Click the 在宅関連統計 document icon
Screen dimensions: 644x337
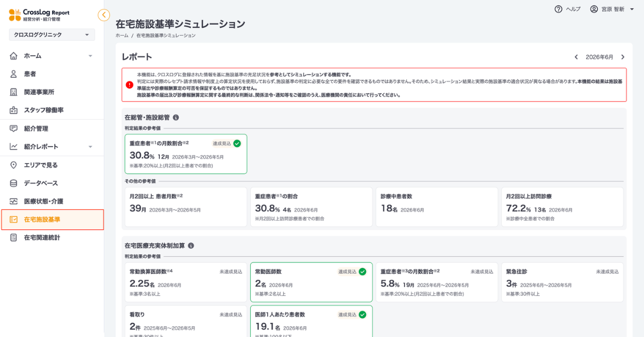(14, 238)
